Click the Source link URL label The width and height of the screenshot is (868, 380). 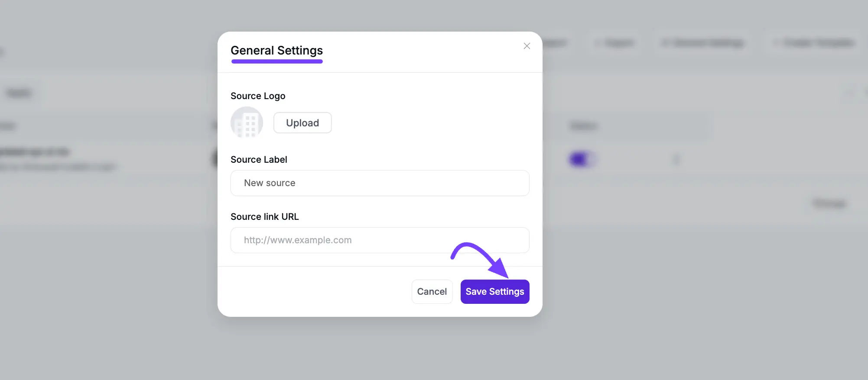264,217
